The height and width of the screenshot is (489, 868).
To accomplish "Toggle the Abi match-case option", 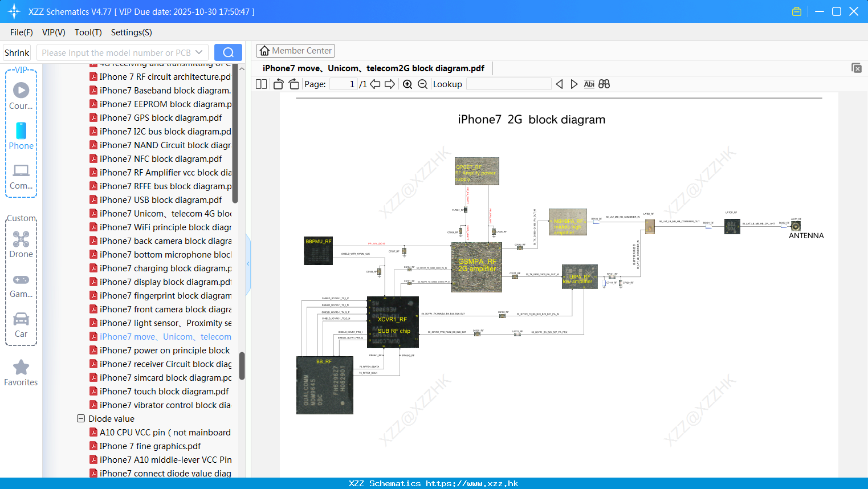I will point(589,84).
